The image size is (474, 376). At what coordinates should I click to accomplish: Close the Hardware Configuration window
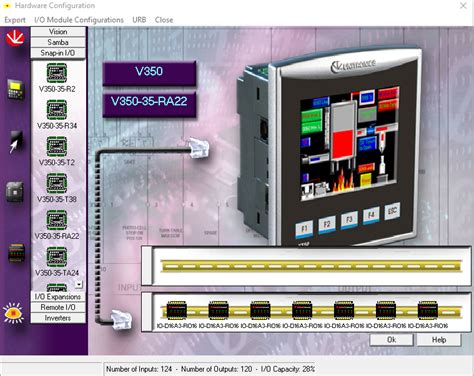pos(463,6)
